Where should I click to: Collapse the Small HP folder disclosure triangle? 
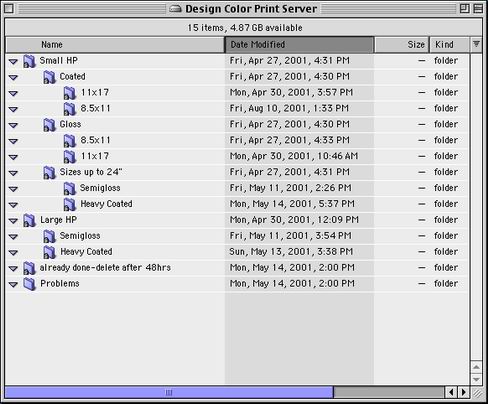click(13, 62)
